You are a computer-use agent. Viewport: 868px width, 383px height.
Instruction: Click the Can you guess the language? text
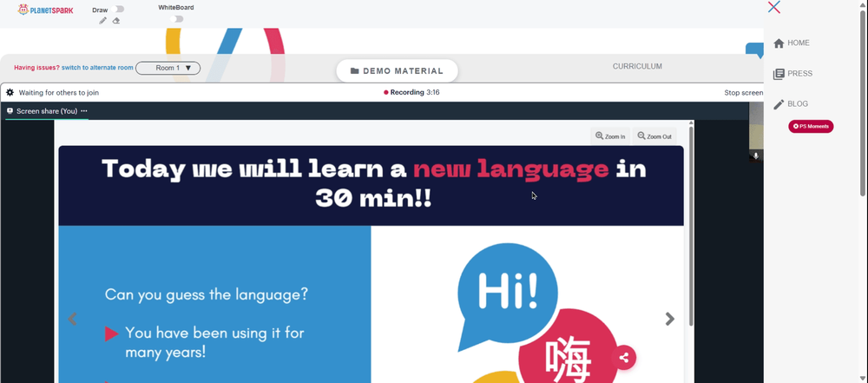207,294
